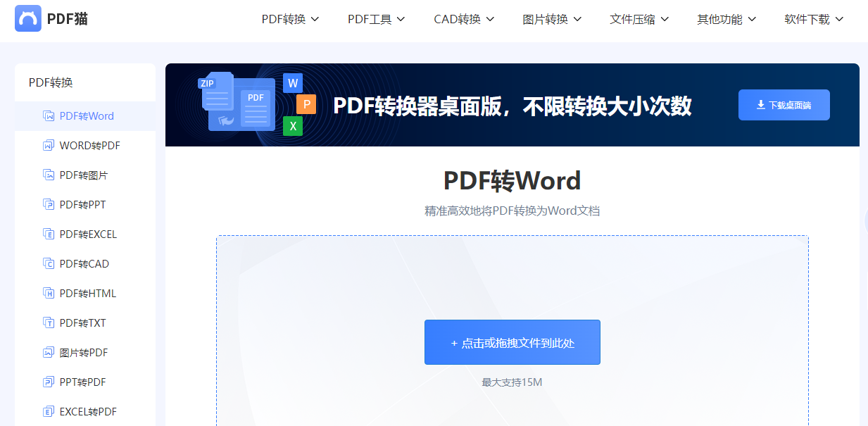Select 图片转PDF in the sidebar

tap(85, 353)
